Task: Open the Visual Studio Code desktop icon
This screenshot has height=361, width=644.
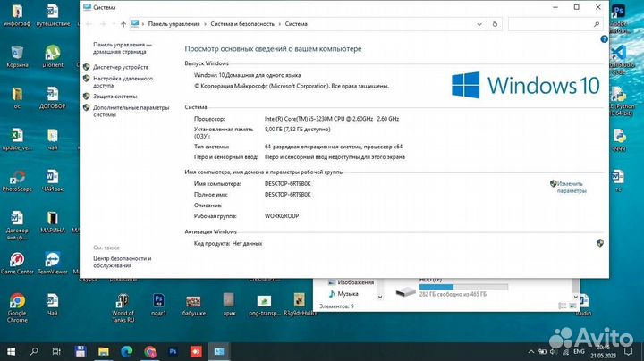Action: (619, 60)
